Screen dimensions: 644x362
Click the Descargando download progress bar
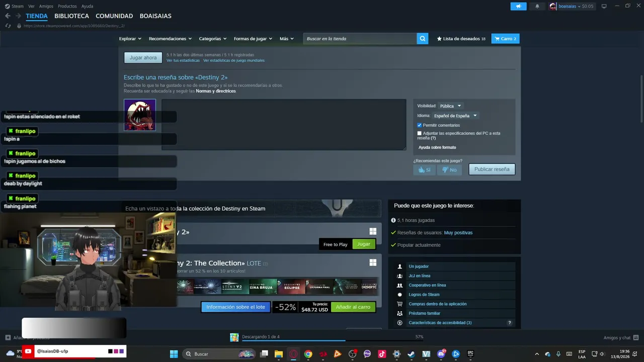click(x=333, y=341)
